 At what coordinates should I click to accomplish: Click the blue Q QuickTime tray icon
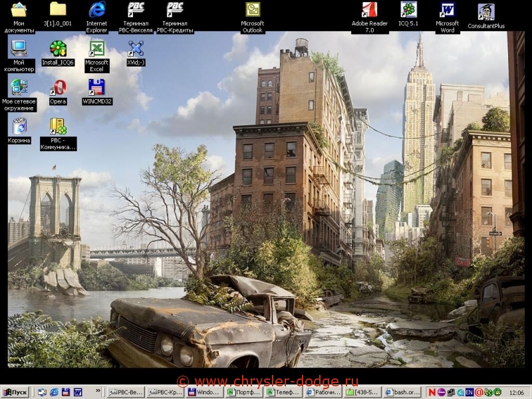pyautogui.click(x=460, y=392)
